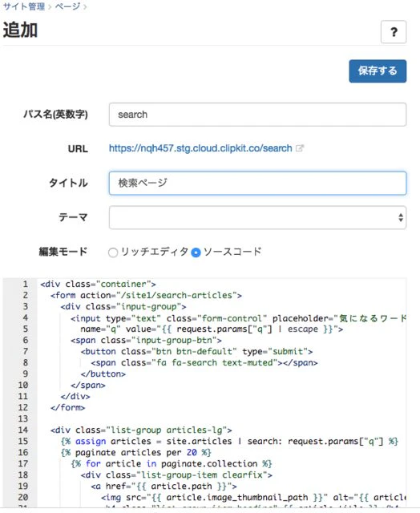420x513 pixels.
Task: Open the テーマ dropdown
Action: [257, 217]
